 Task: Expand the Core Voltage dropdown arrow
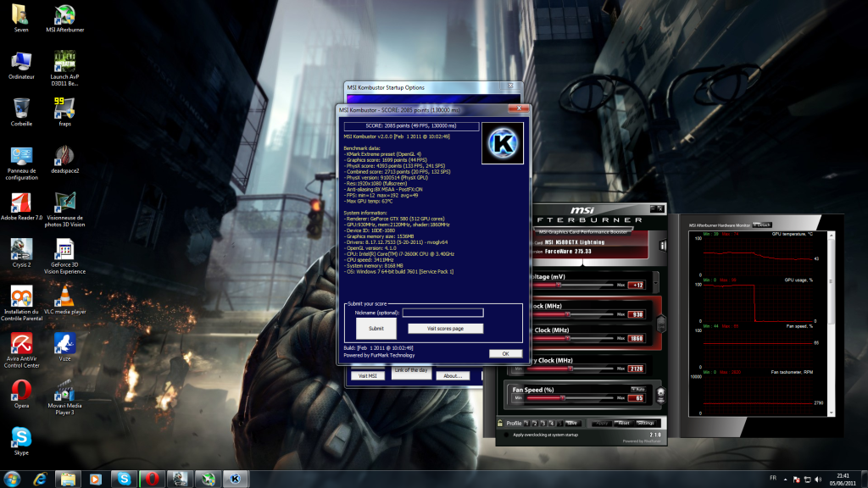tap(655, 282)
